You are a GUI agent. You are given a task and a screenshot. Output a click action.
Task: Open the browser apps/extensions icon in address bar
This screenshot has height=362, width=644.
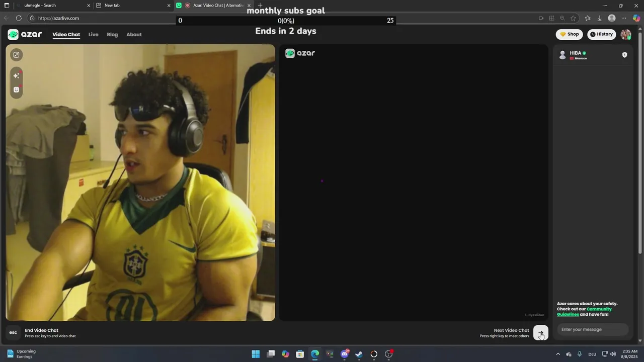(551, 18)
